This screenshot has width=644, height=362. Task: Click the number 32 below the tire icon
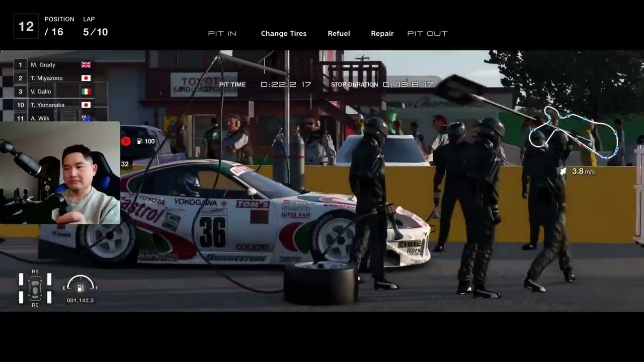[125, 164]
